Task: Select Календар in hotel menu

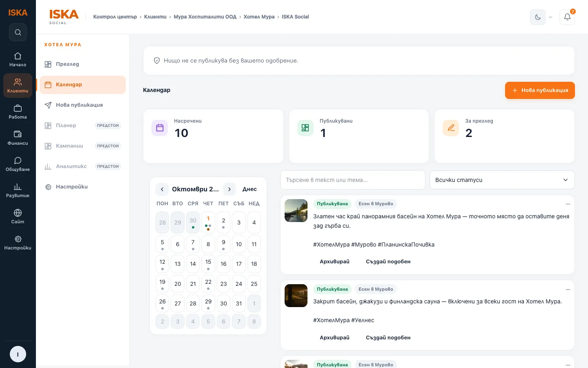Action: [82, 85]
